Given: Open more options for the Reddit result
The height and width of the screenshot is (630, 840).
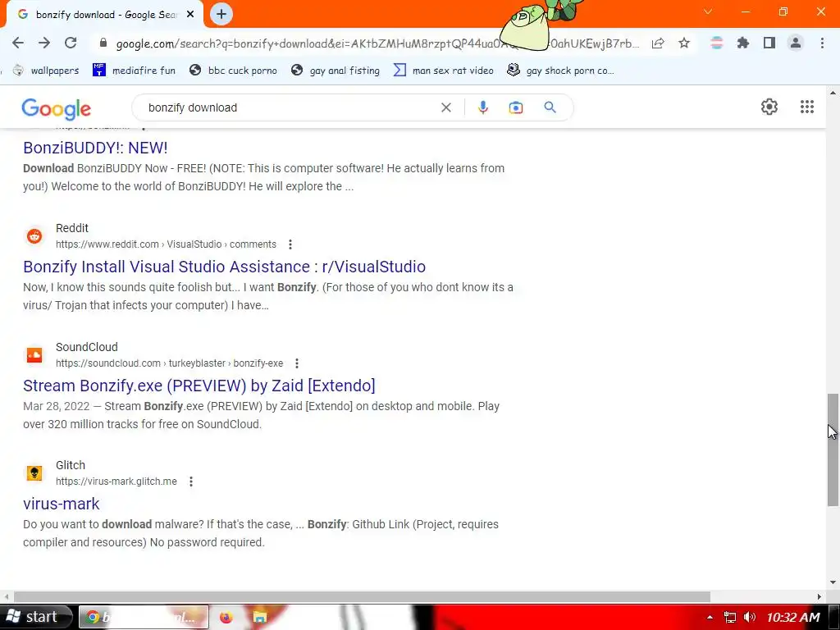Looking at the screenshot, I should (290, 244).
